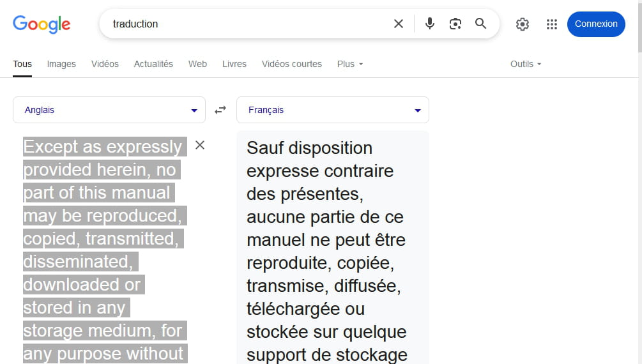Open the Google apps grid icon
Screen dimensions: 642x364
pos(552,24)
